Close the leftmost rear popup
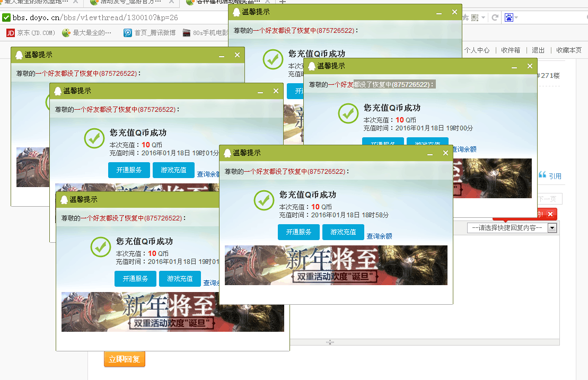The width and height of the screenshot is (588, 380). pos(238,55)
